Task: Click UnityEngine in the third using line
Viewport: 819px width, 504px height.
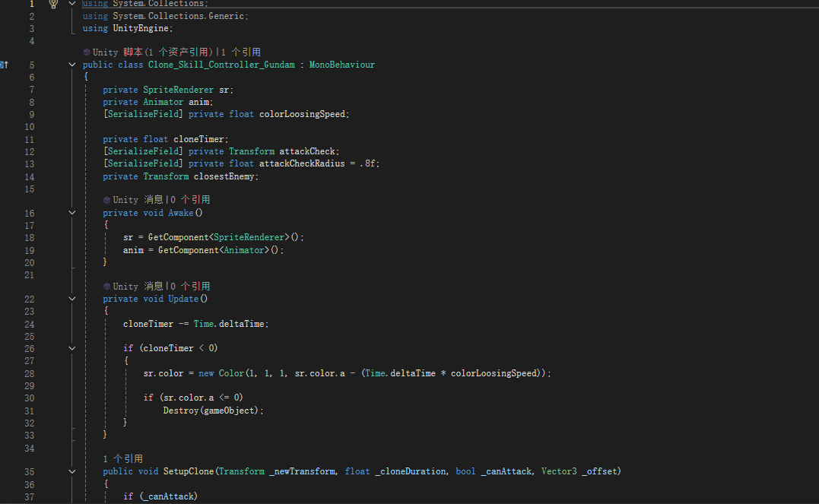Action: pyautogui.click(x=141, y=28)
